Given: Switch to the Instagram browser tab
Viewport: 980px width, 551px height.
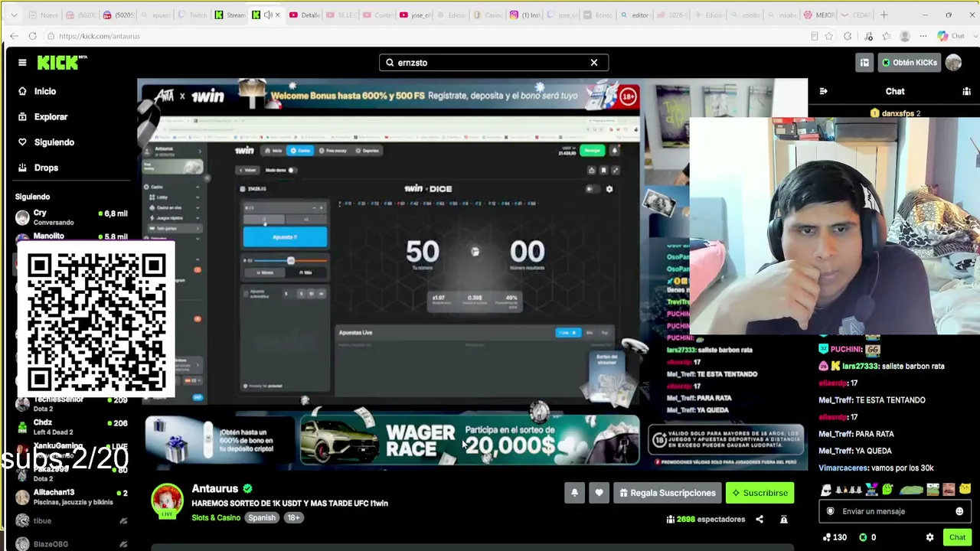Looking at the screenshot, I should click(x=527, y=15).
